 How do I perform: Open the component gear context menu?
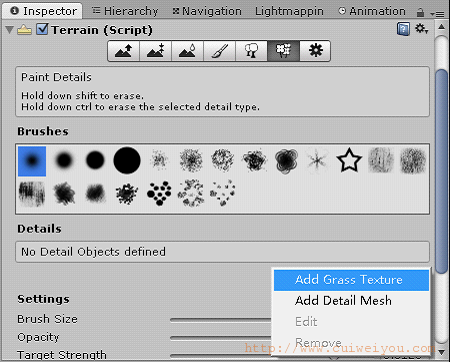(x=421, y=29)
